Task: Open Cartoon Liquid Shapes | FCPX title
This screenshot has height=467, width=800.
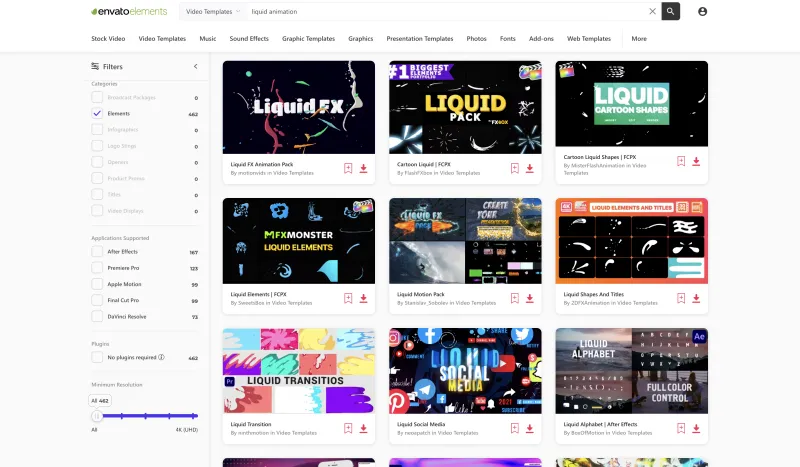Action: coord(599,157)
